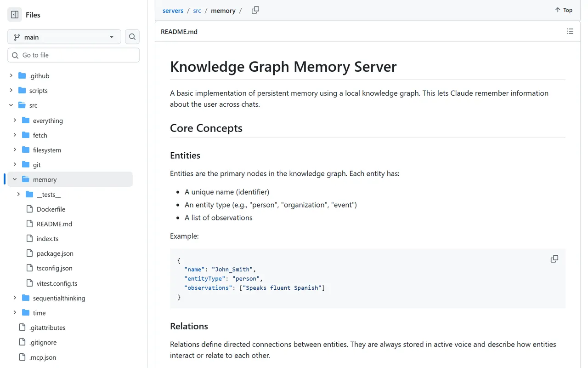Open .gitattributes in the file tree
Image resolution: width=588 pixels, height=368 pixels.
click(x=47, y=328)
